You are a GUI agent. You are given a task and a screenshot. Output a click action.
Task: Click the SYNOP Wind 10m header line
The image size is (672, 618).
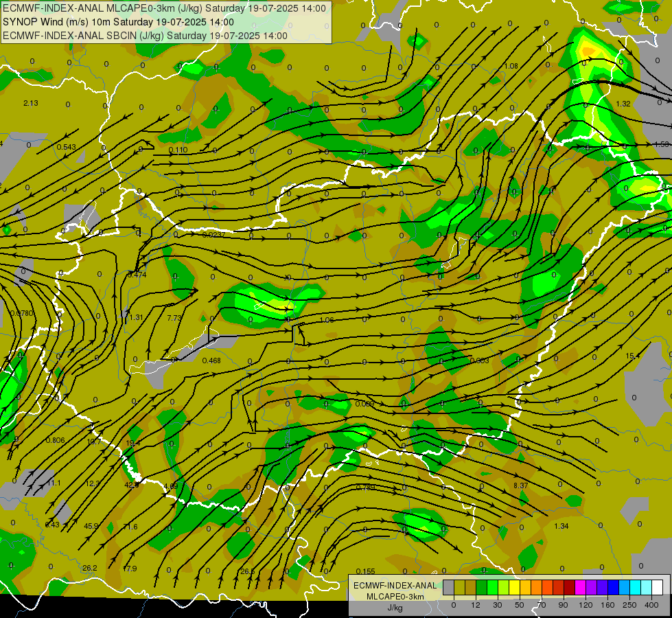pos(118,22)
